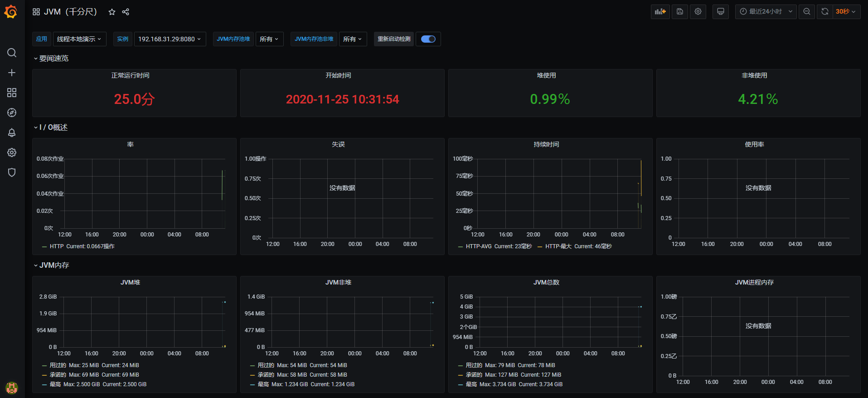Image resolution: width=868 pixels, height=398 pixels.
Task: Zoom out time range magnifier icon
Action: (x=807, y=12)
